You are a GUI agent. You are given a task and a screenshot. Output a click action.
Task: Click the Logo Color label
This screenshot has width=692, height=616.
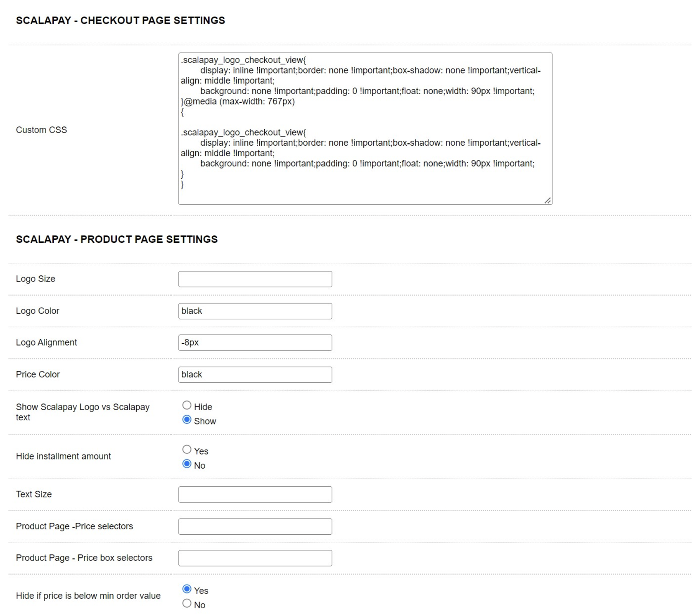38,311
